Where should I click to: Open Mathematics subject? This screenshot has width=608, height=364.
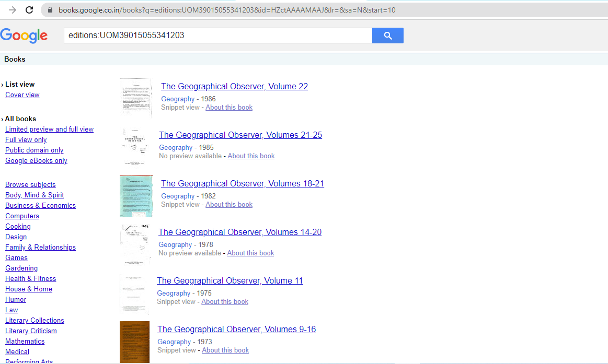(25, 342)
